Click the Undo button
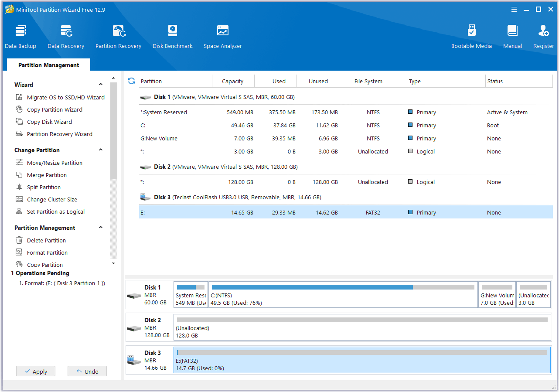This screenshot has width=559, height=392. coord(87,372)
